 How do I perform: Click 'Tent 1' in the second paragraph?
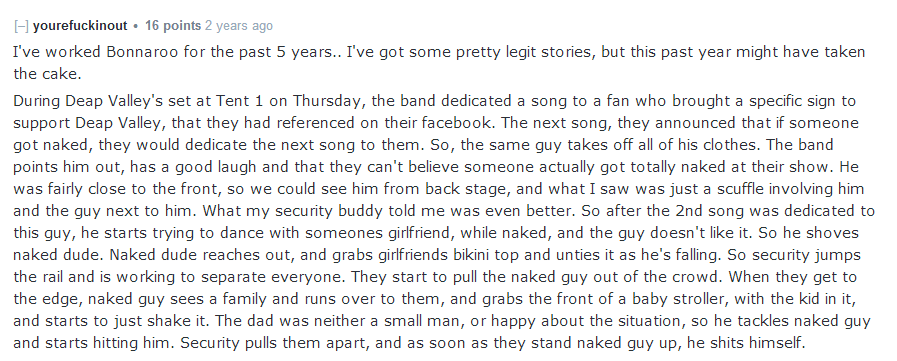239,102
